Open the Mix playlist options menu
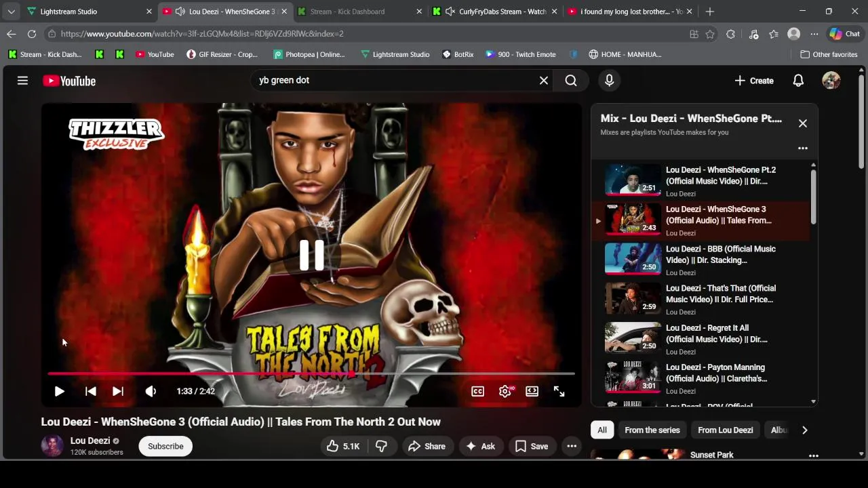868x488 pixels. [x=803, y=148]
